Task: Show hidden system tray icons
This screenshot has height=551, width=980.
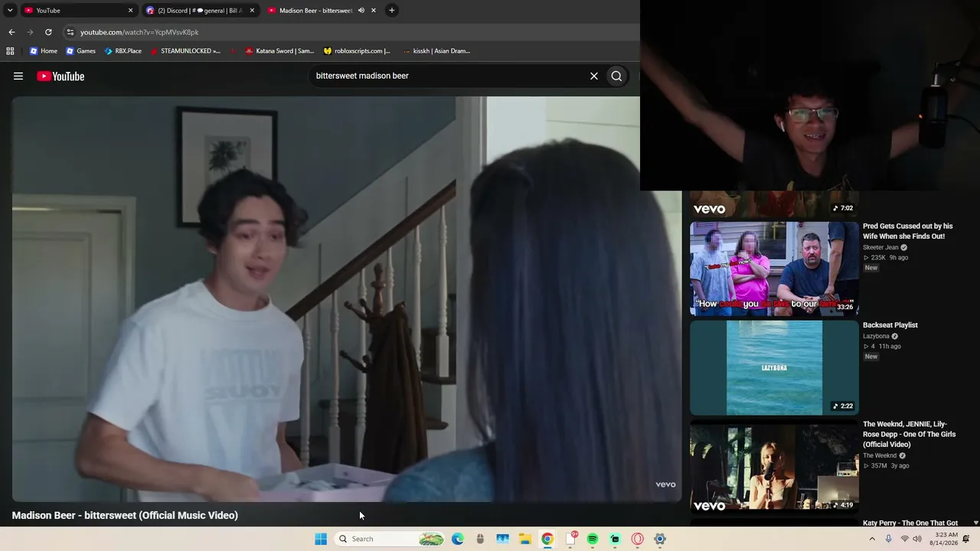Action: click(871, 539)
